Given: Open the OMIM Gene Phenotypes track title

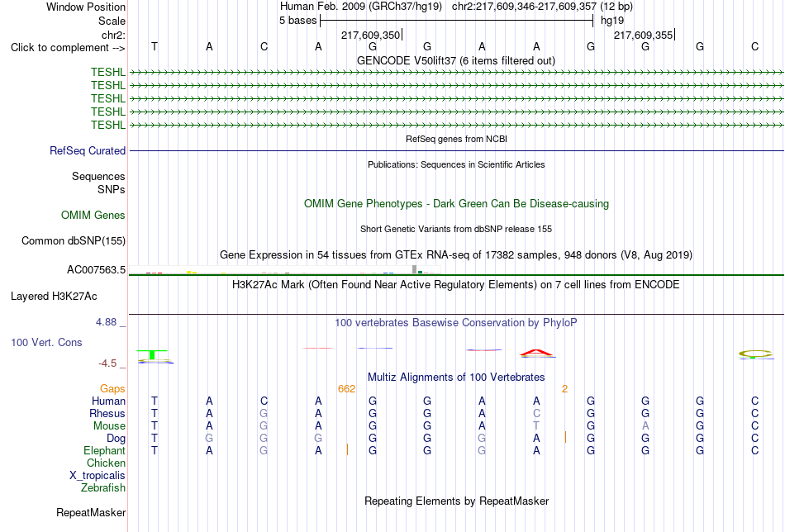Looking at the screenshot, I should coord(456,204).
